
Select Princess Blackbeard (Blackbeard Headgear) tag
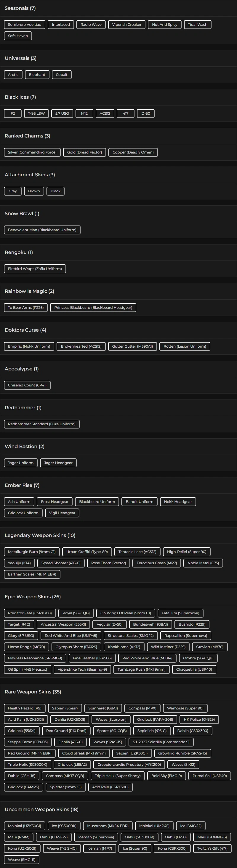click(93, 308)
